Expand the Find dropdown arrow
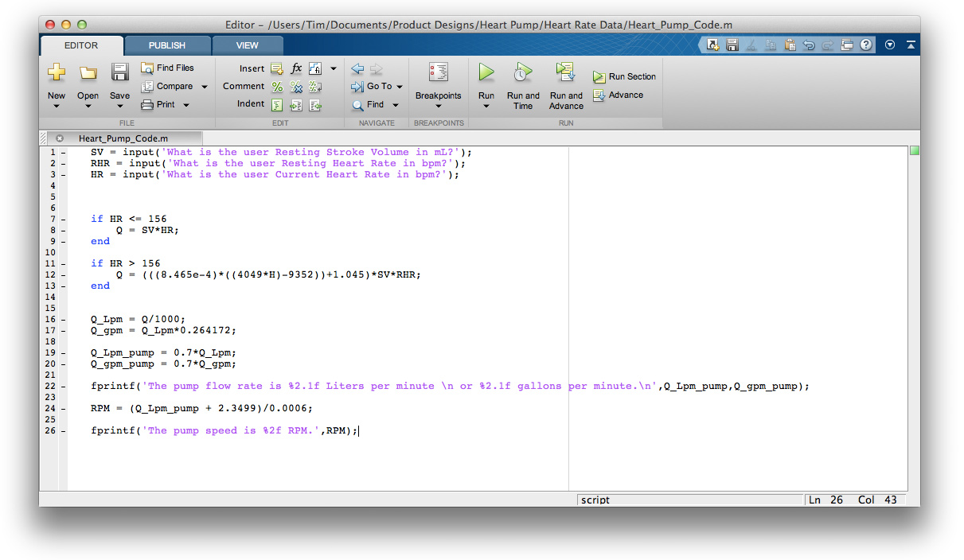 (x=395, y=105)
